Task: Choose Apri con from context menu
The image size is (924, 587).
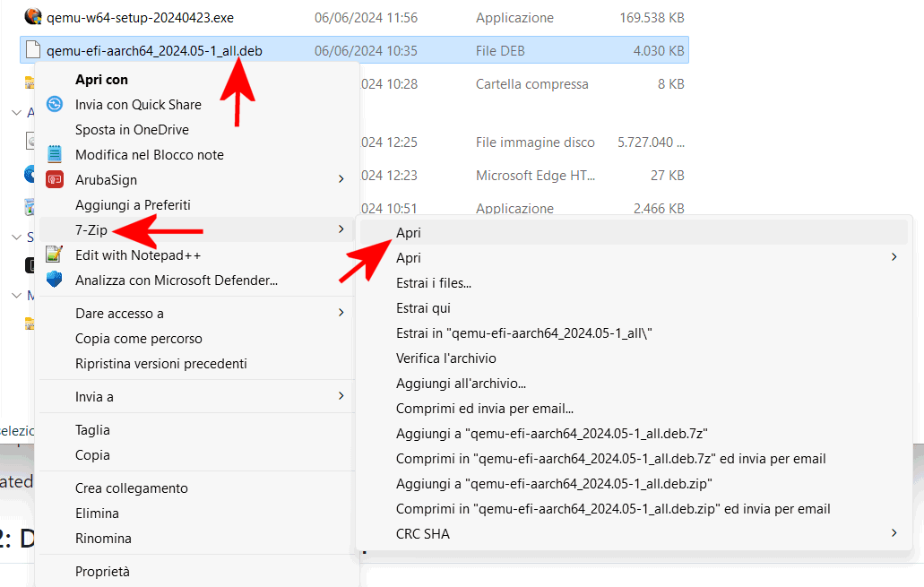Action: click(x=101, y=80)
